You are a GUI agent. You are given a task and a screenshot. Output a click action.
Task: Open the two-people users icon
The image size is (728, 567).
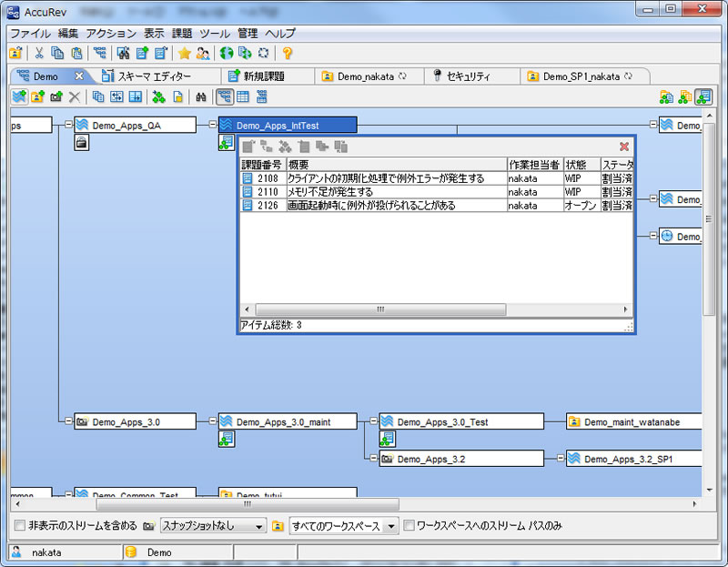(x=203, y=53)
